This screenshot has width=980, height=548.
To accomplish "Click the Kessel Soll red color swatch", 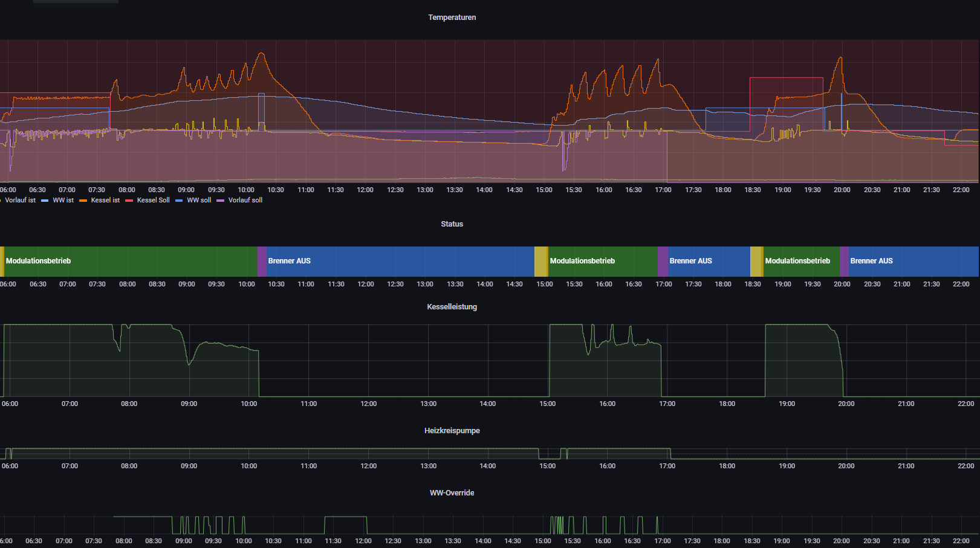I will 129,201.
